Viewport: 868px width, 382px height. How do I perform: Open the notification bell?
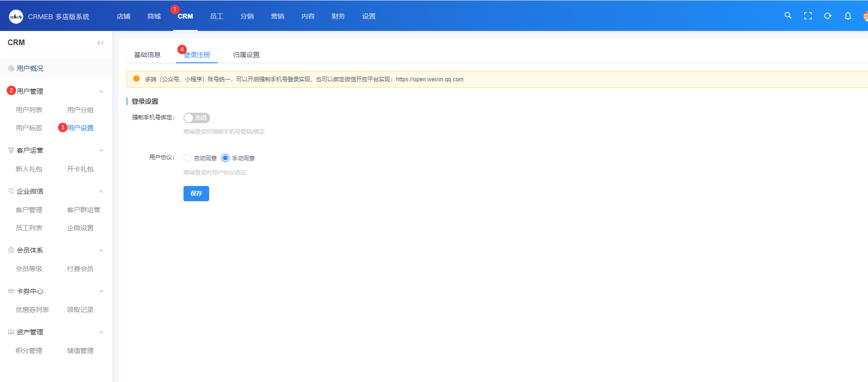[x=848, y=16]
